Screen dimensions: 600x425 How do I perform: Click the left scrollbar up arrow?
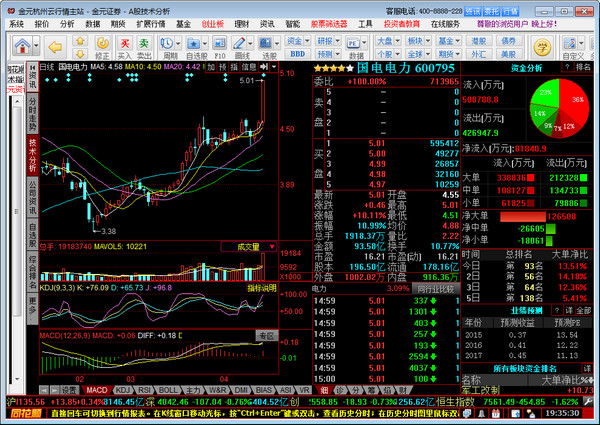point(17,102)
